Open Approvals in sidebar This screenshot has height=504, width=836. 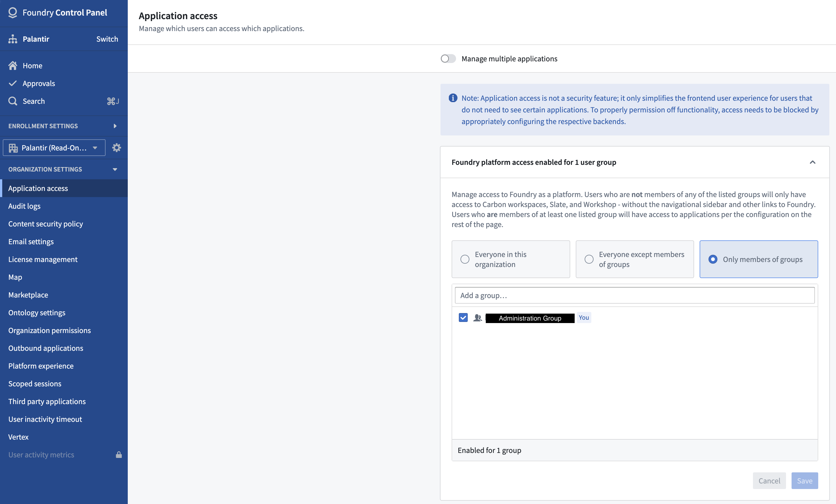64,83
